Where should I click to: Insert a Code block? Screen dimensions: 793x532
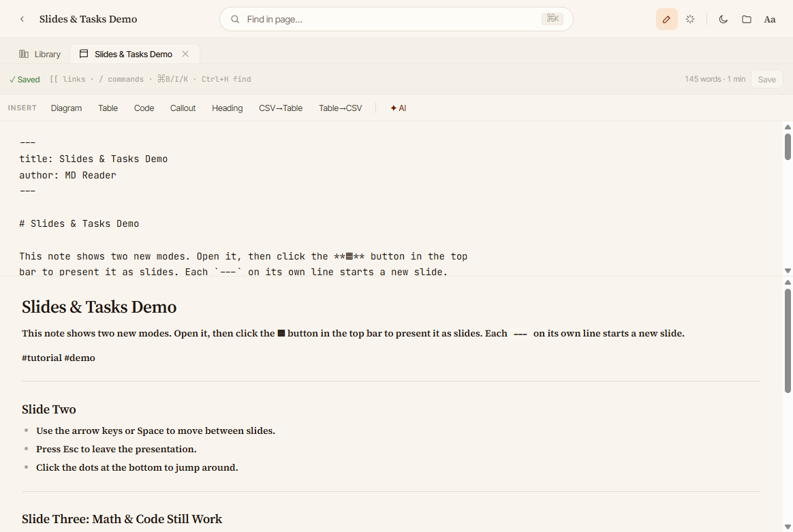tap(144, 108)
